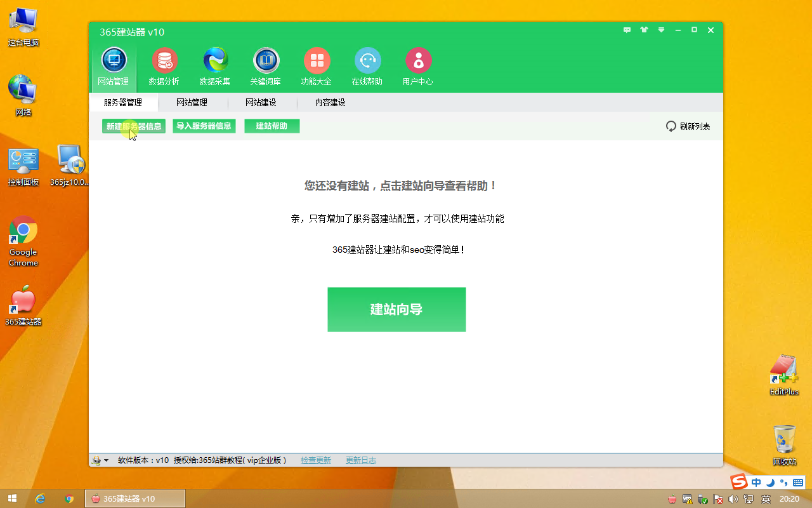This screenshot has width=812, height=508.
Task: Select the 控制面板 control panel desktop icon
Action: (x=23, y=166)
